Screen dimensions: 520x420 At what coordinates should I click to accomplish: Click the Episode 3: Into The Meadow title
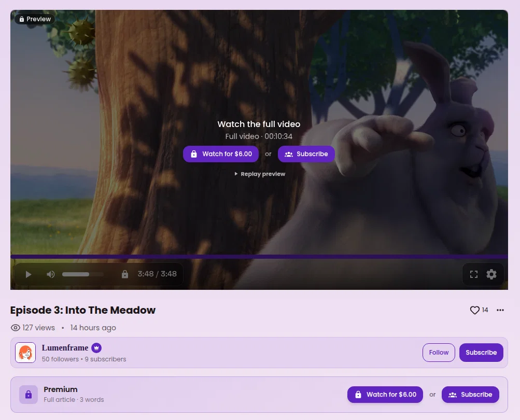click(x=83, y=310)
